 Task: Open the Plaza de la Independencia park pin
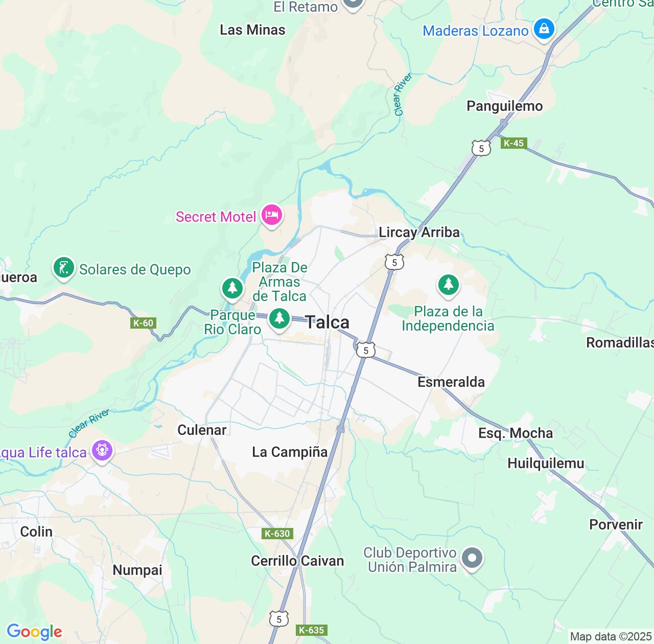pyautogui.click(x=448, y=286)
